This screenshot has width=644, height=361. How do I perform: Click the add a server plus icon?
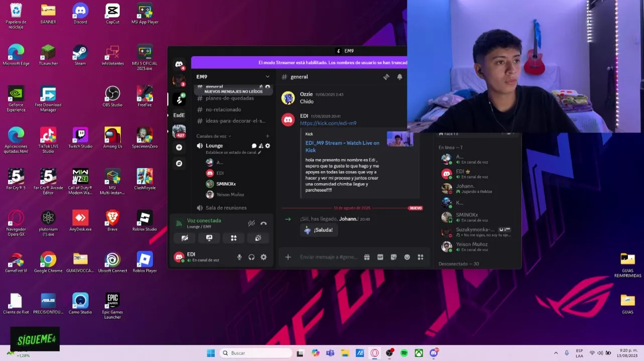click(x=179, y=147)
